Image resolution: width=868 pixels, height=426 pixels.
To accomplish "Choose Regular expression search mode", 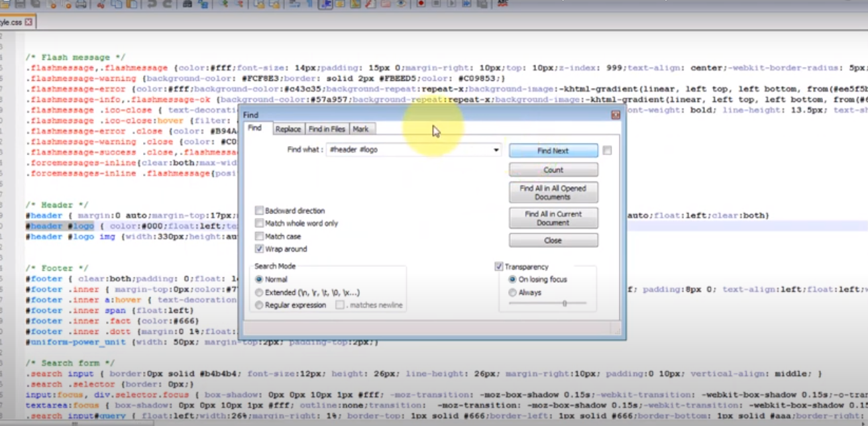I will click(259, 305).
